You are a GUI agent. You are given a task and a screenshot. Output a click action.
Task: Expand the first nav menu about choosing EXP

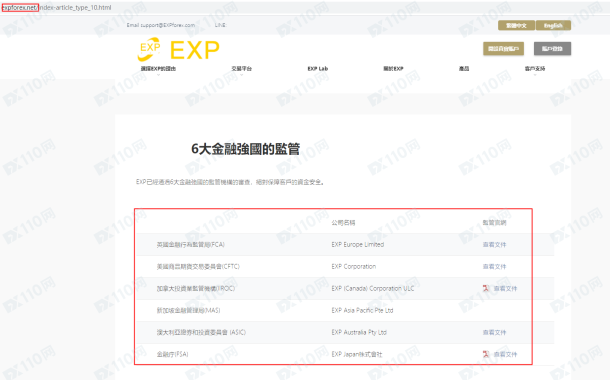(158, 69)
